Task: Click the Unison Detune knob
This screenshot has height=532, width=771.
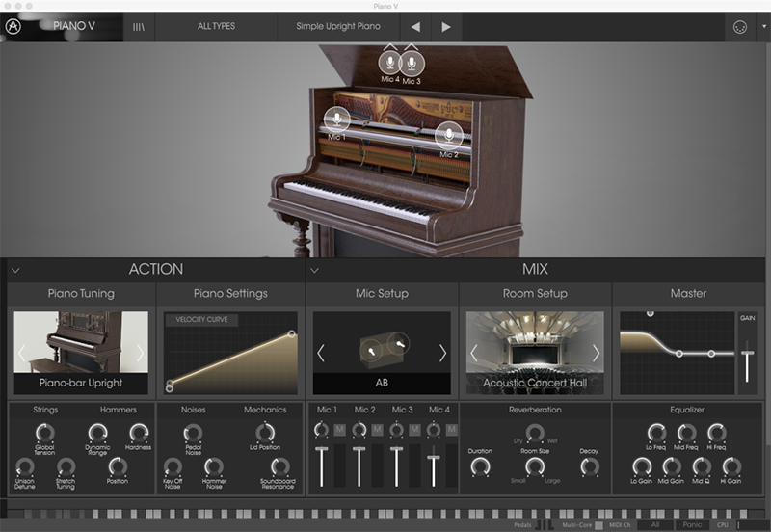Action: pos(25,466)
